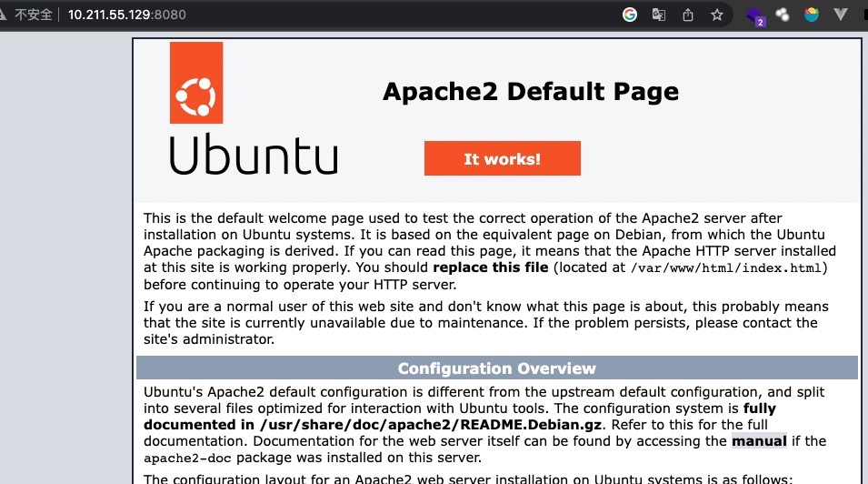Bookmark this page with the star icon
Screen dimensions: 868x484
717,15
